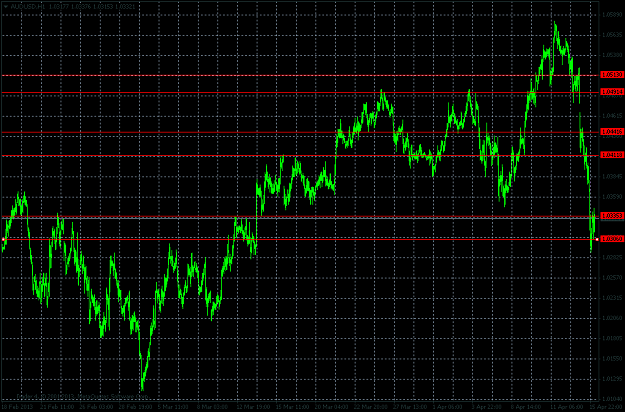Click the 1.05890 price scale value

click(x=612, y=15)
